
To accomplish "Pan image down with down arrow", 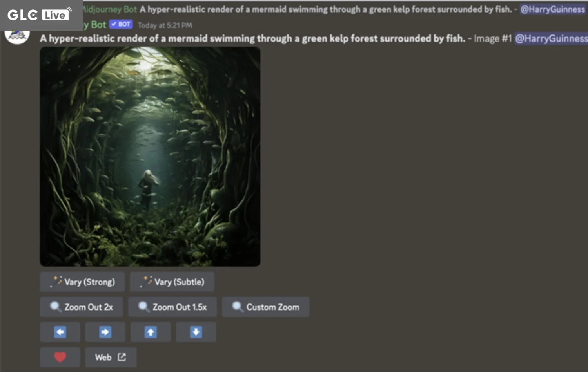I will tap(196, 332).
